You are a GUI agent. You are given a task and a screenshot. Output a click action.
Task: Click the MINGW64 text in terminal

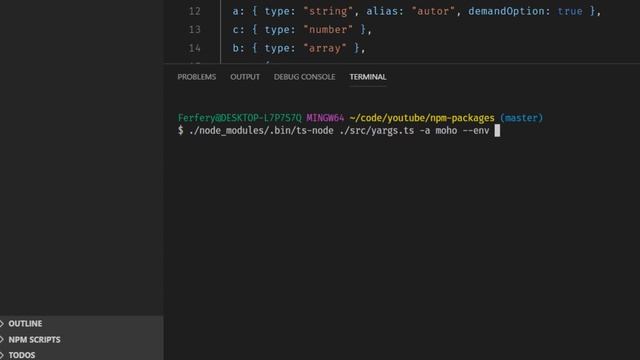(x=325, y=118)
